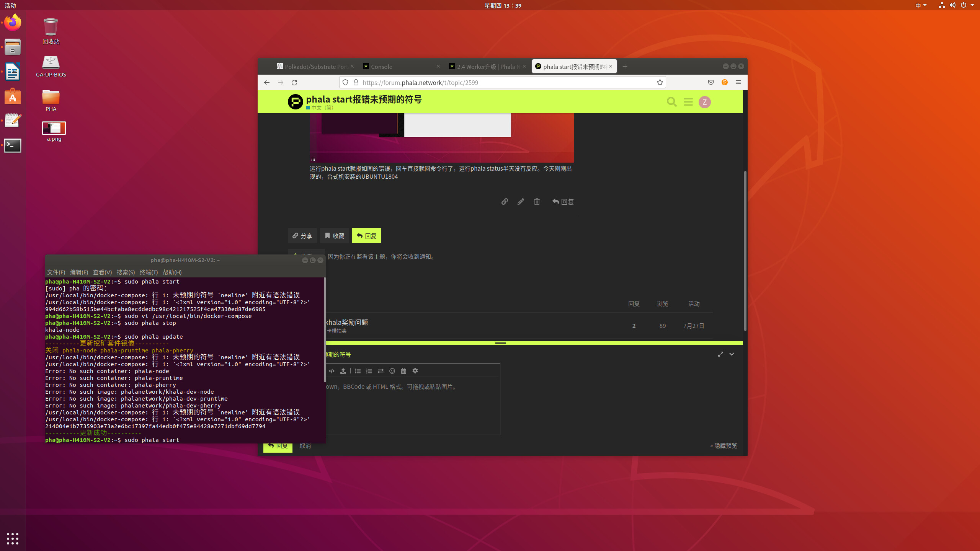Click the post's share link chain icon
980x551 pixels.
point(505,202)
